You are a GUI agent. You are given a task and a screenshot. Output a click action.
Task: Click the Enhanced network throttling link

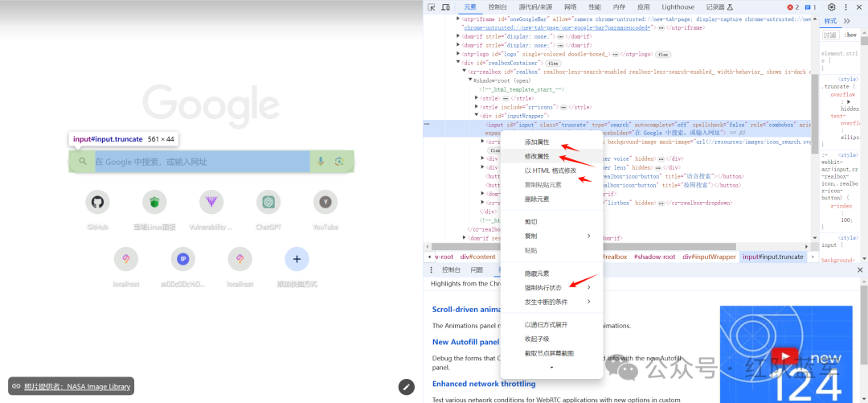484,384
